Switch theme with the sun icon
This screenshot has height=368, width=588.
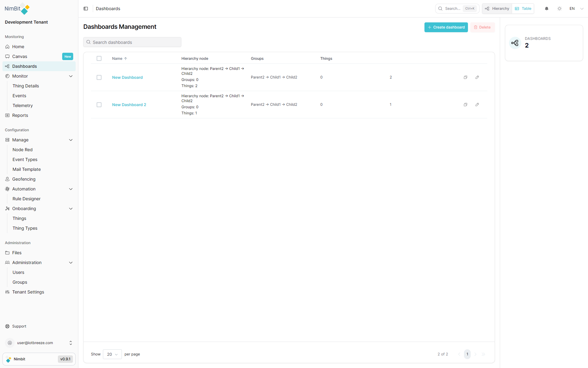[x=560, y=9]
